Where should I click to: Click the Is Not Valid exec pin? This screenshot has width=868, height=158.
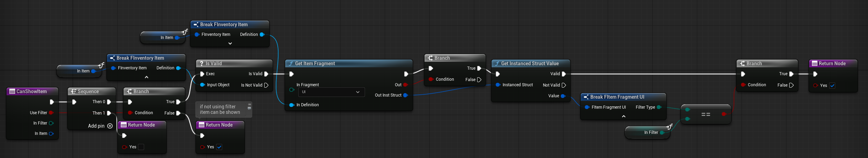tap(266, 85)
